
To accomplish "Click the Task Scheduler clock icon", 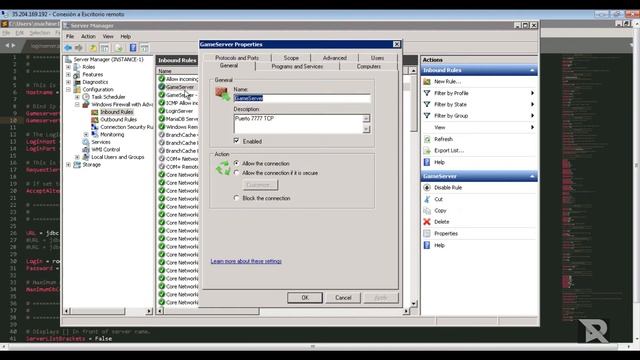I will pos(86,97).
